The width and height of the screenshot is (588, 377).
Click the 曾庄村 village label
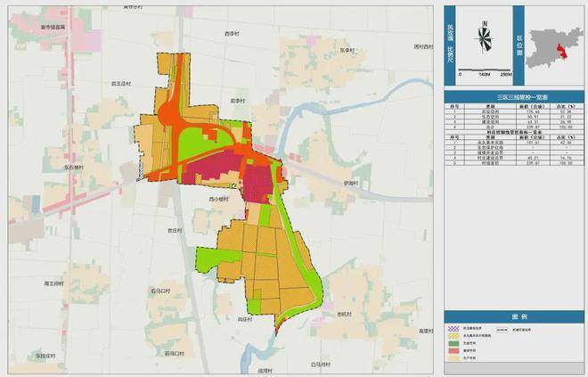[x=176, y=230]
